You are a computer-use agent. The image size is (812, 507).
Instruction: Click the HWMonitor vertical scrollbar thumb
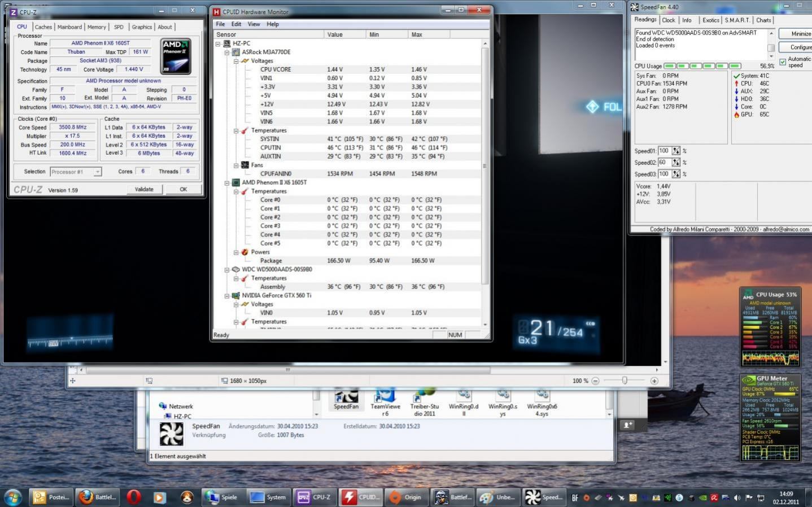click(x=484, y=166)
